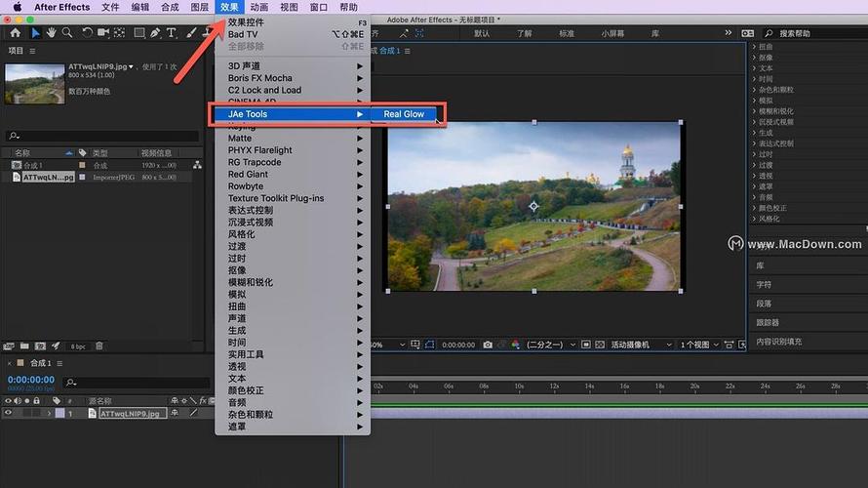Select the Unified Camera tool
The height and width of the screenshot is (488, 868).
[x=103, y=33]
